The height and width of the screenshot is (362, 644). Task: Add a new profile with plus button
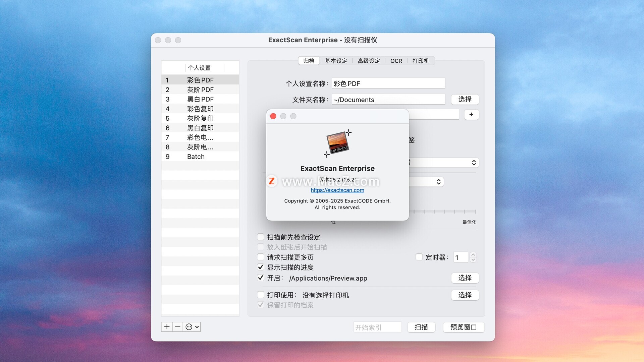[167, 327]
